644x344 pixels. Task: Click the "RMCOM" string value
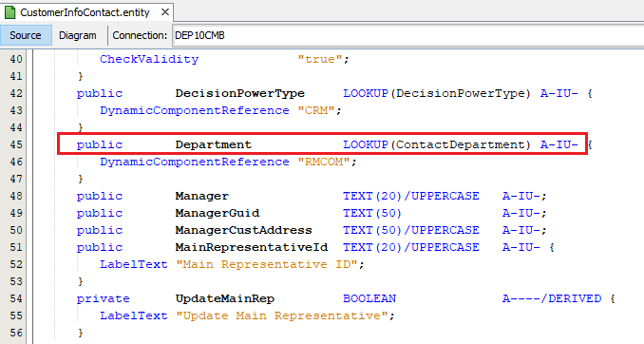(x=324, y=162)
